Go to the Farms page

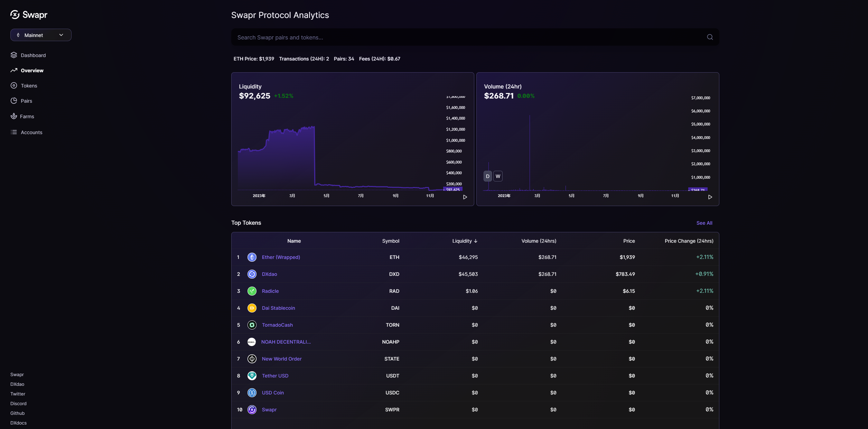27,116
